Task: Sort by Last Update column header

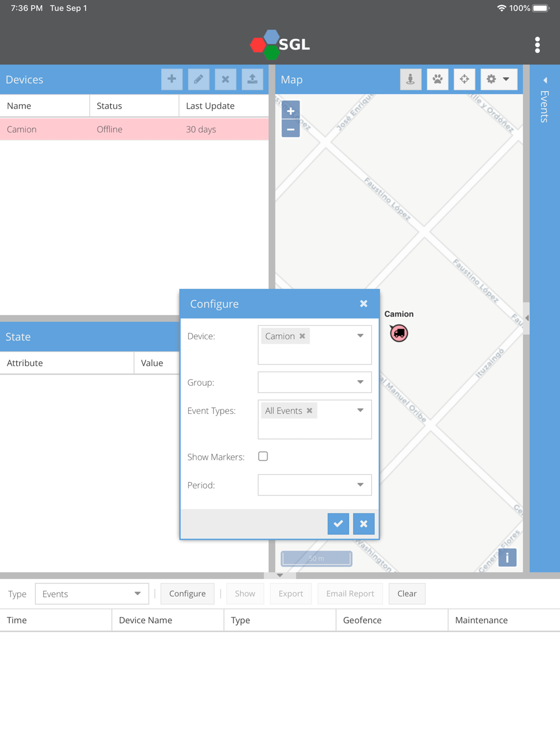Action: (224, 106)
